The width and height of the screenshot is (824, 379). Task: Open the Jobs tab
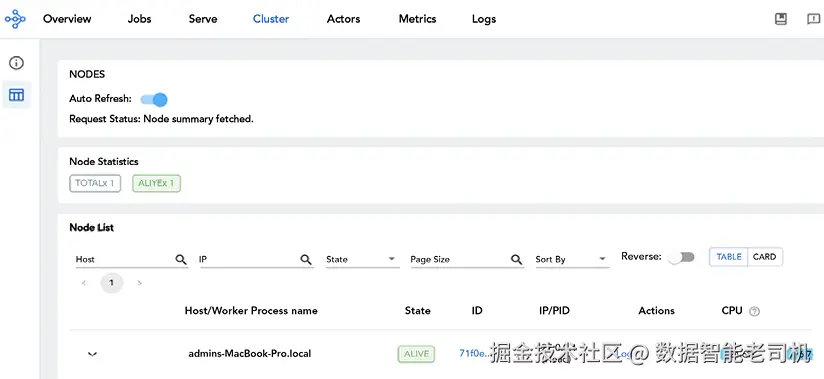pyautogui.click(x=139, y=19)
